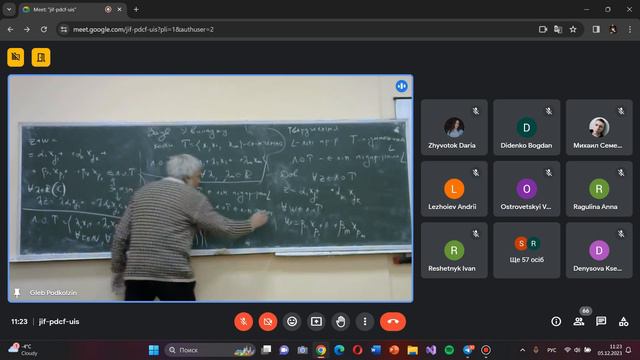The image size is (640, 360).
Task: Unpin Gleb Podkolzin using the pin icon
Action: click(x=17, y=293)
